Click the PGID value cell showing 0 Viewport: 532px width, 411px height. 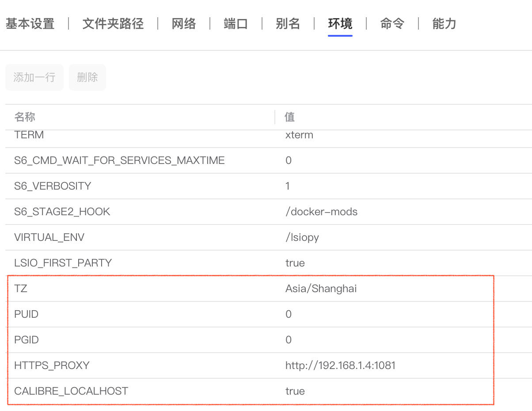[288, 339]
